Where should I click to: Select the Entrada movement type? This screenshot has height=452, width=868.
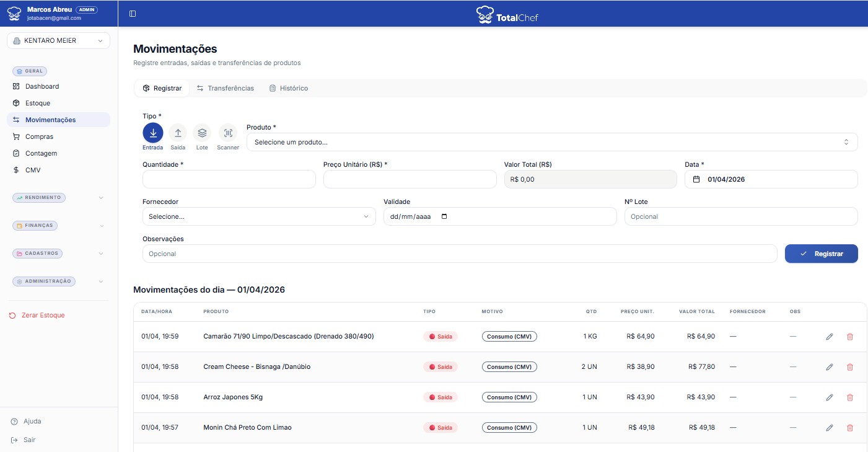pyautogui.click(x=153, y=133)
